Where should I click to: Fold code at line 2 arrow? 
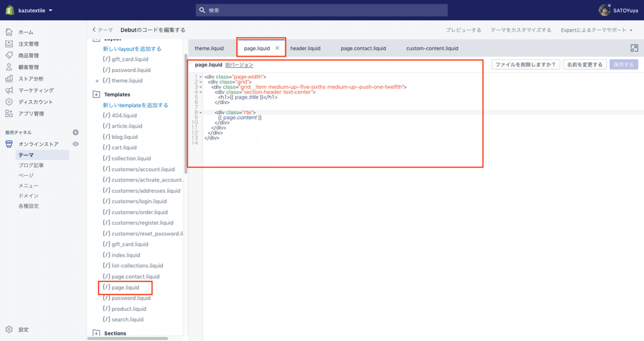pos(201,81)
